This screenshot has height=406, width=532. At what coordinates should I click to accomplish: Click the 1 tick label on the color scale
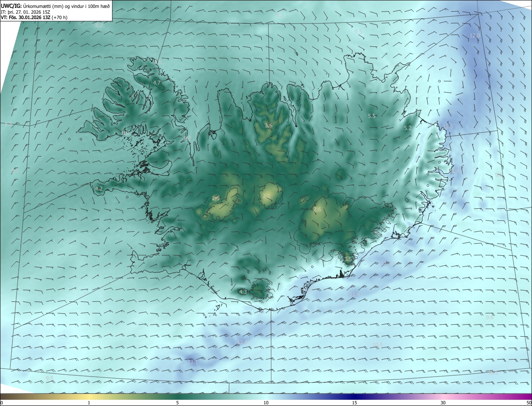pos(89,403)
